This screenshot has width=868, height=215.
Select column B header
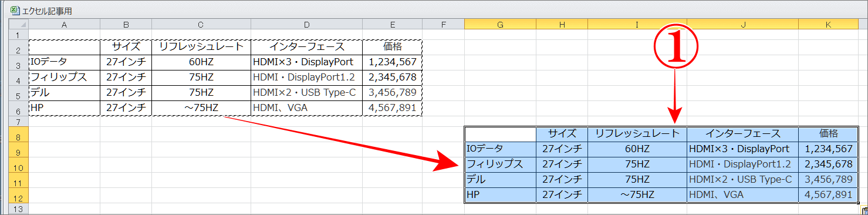(x=126, y=24)
